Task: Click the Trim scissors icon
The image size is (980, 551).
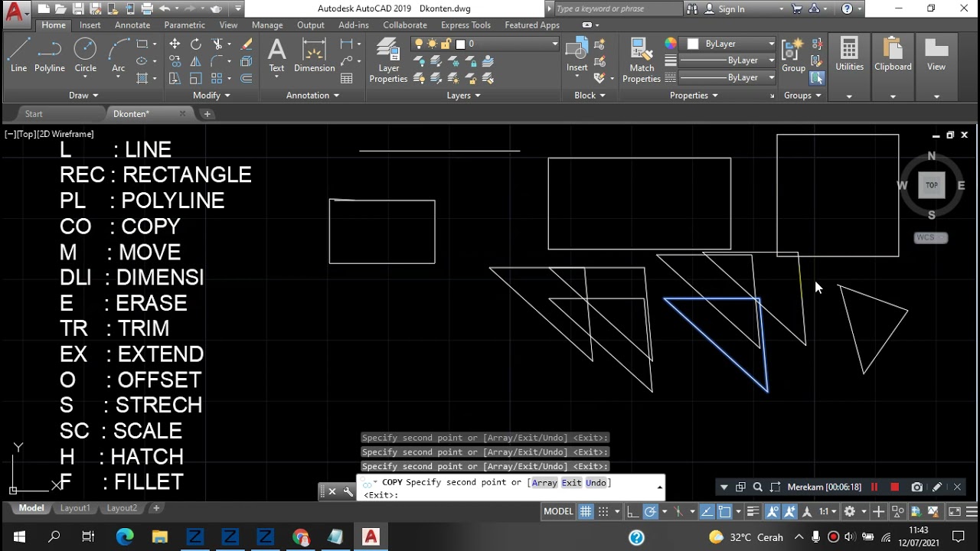Action: pyautogui.click(x=218, y=44)
